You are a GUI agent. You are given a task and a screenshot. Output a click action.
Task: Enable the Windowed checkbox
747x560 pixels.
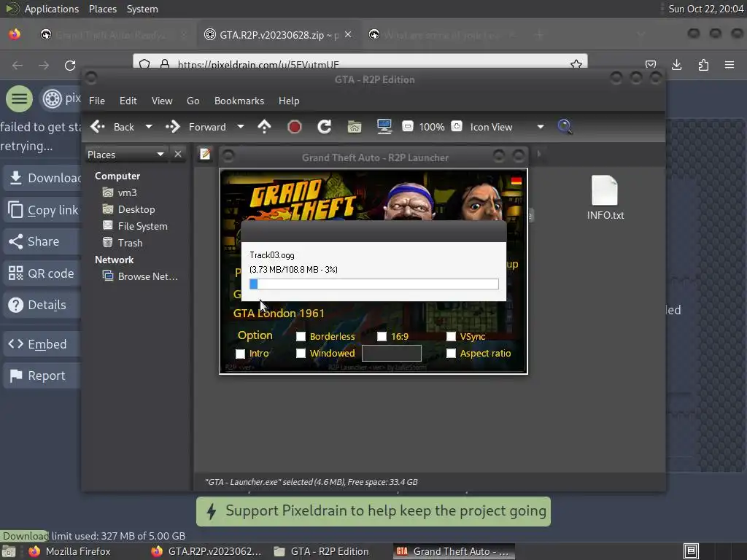pos(301,354)
